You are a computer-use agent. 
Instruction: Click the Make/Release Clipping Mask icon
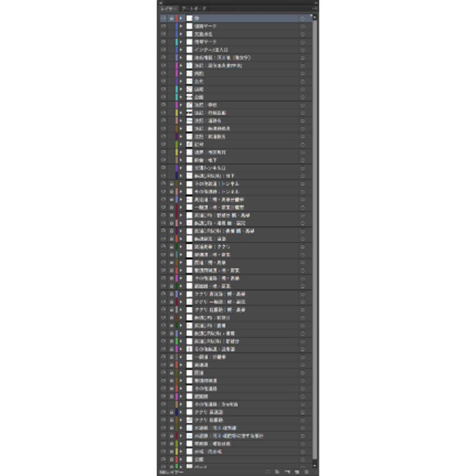277,472
